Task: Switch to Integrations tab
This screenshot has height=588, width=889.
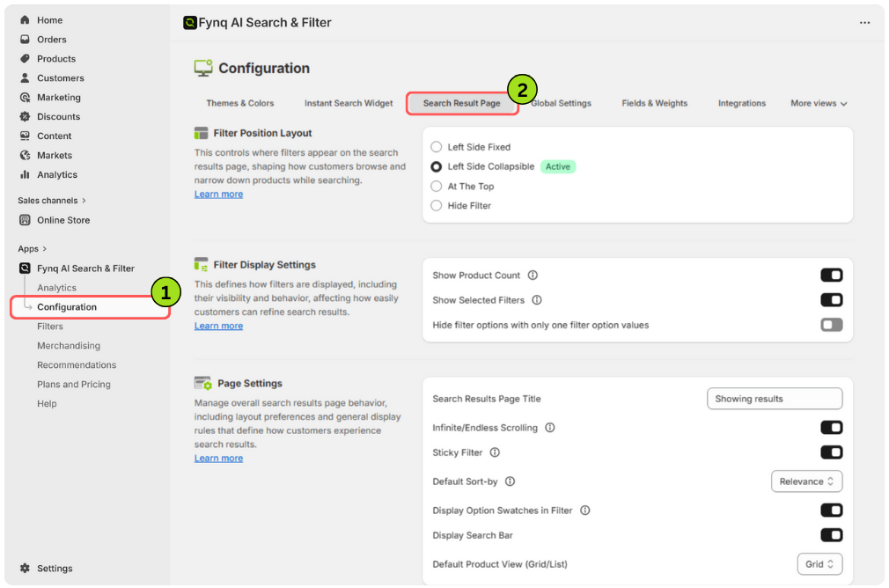Action: (x=742, y=103)
